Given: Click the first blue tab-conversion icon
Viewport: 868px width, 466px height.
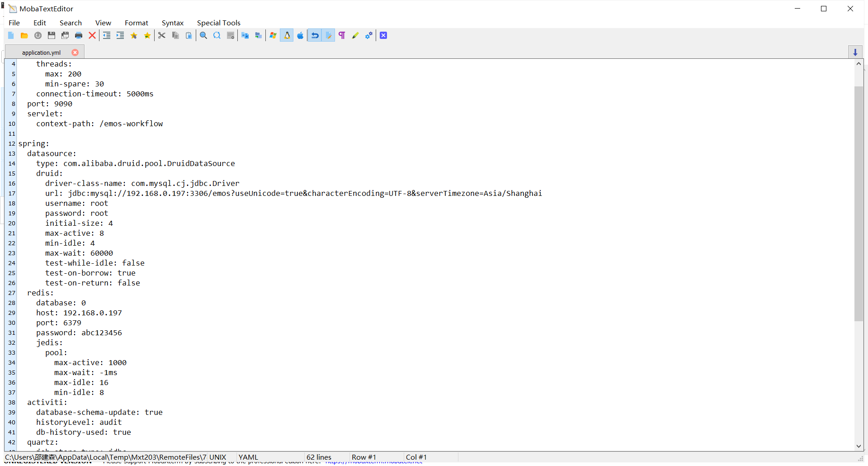Looking at the screenshot, I should (245, 35).
